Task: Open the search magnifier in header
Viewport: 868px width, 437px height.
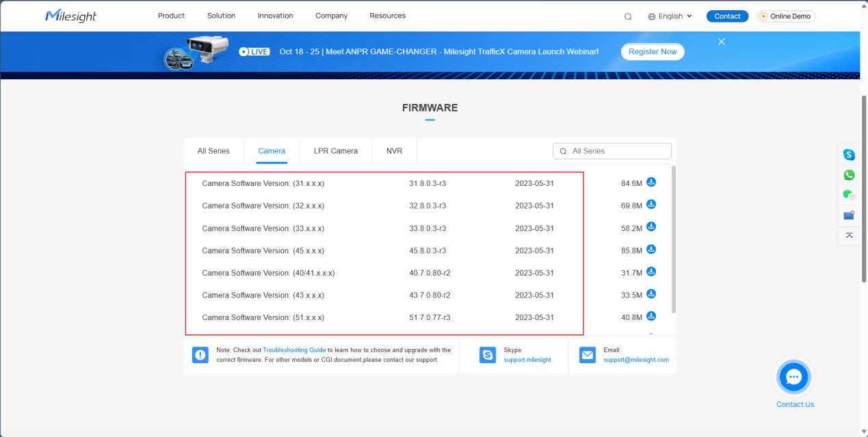Action: 628,16
